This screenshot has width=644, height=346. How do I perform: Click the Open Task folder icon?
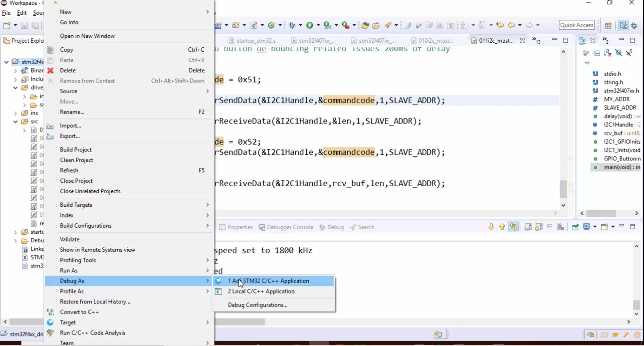point(376,25)
